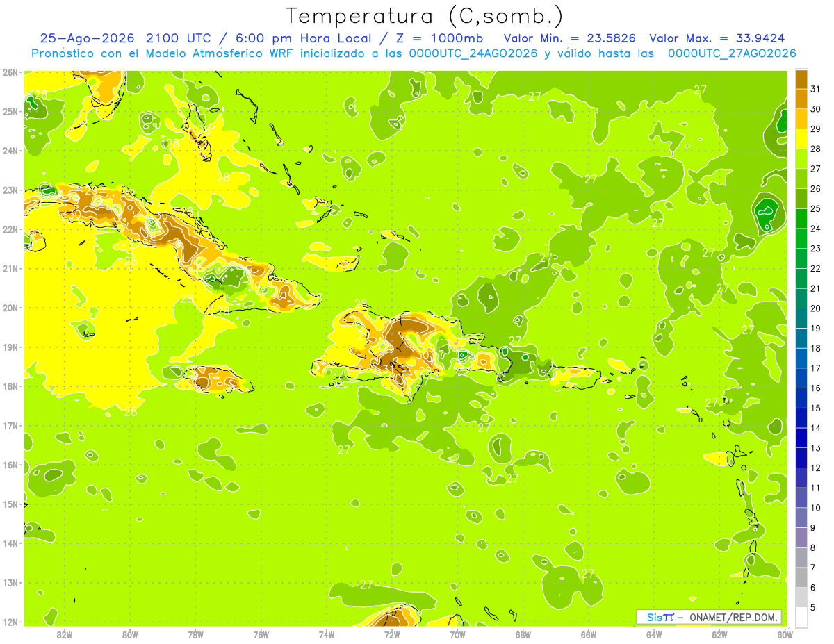Click the SisTT ONAMET/REP.DOM. logo box
This screenshot has width=834, height=644.
[709, 617]
